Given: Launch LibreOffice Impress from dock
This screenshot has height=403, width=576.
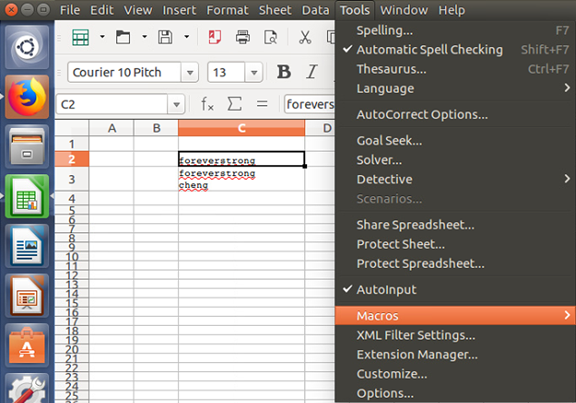Looking at the screenshot, I should 27,296.
